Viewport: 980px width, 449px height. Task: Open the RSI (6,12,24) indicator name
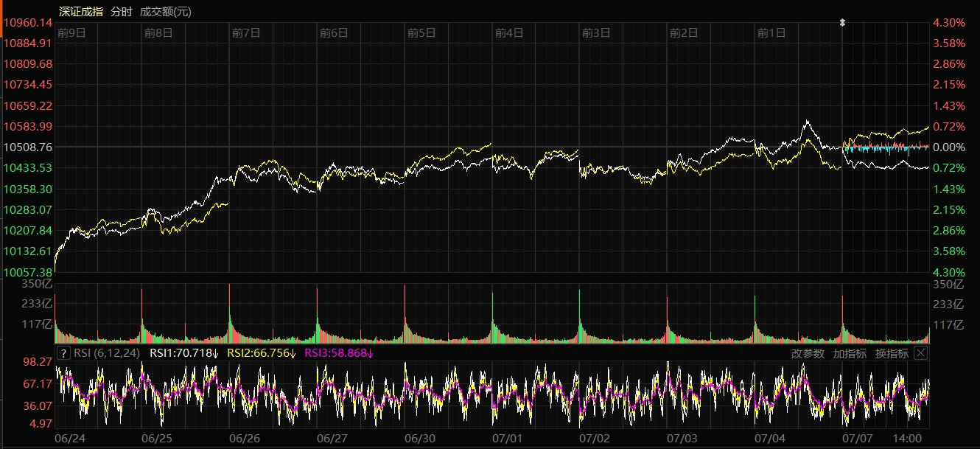(x=108, y=353)
